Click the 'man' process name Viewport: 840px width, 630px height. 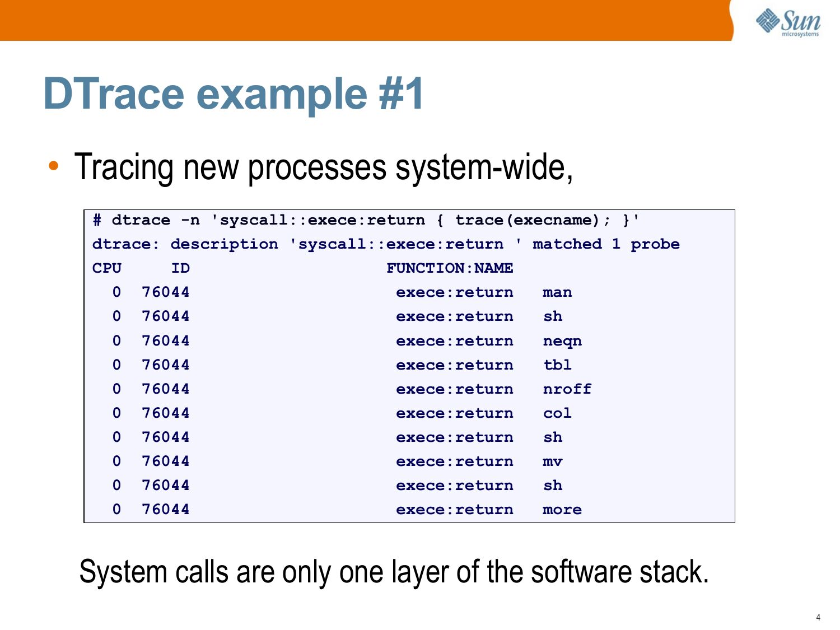(x=557, y=292)
